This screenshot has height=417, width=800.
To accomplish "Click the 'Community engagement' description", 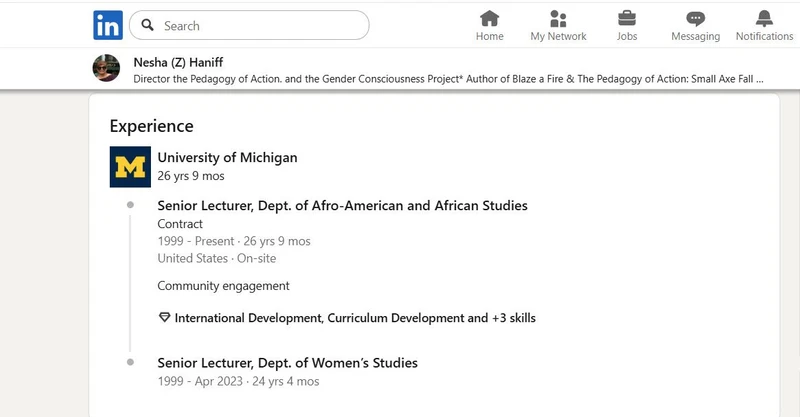I will (x=223, y=286).
